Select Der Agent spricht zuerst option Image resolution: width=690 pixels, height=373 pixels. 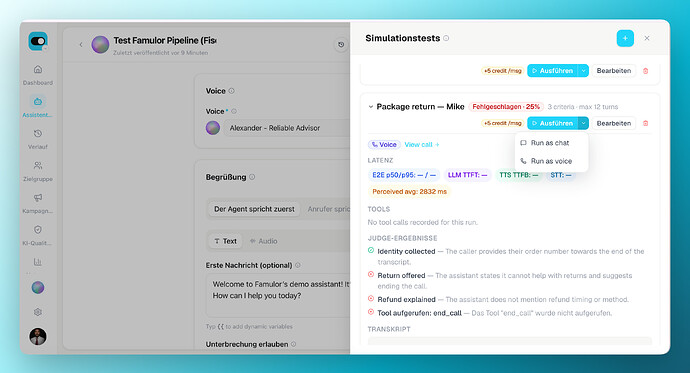coord(254,209)
